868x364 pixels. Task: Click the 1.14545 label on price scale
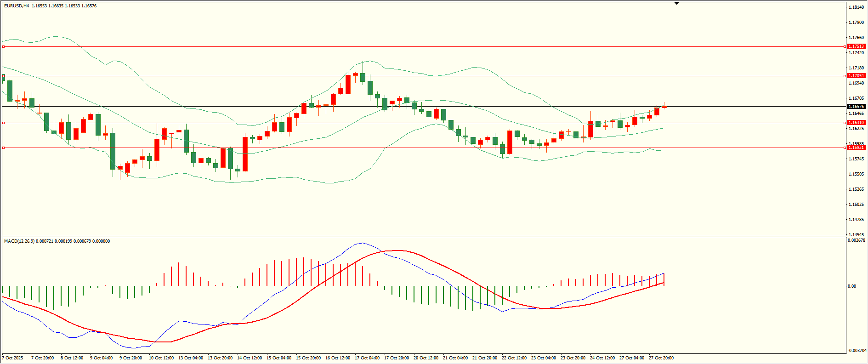click(x=856, y=234)
